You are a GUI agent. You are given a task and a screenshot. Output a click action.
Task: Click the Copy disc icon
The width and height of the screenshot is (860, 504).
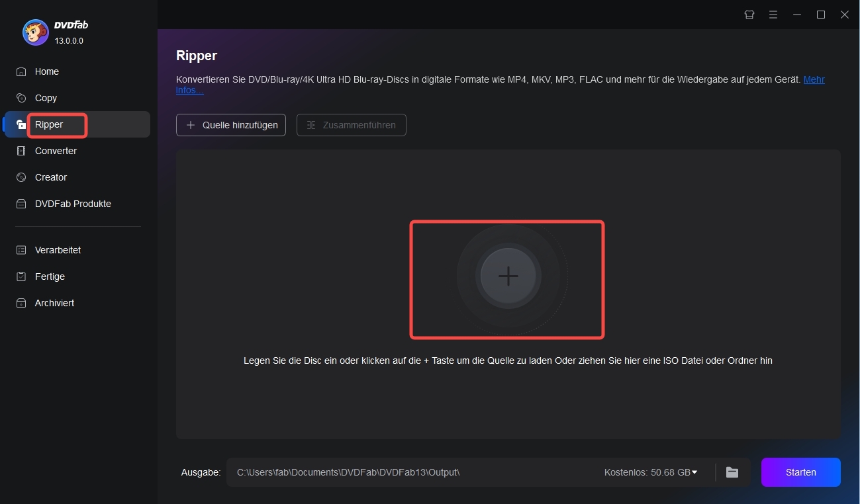(x=21, y=98)
